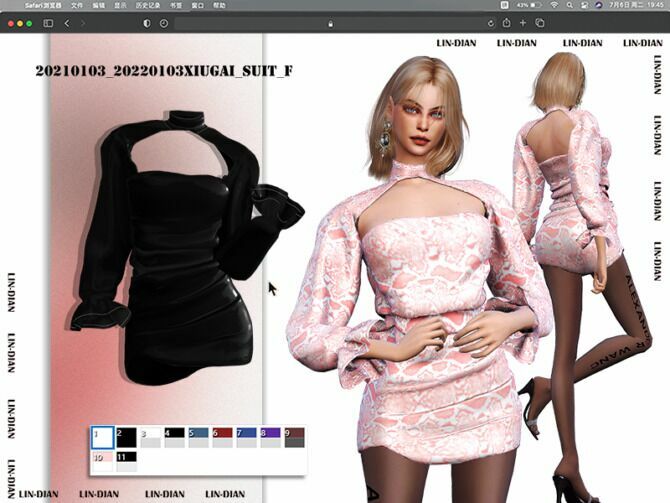670x503 pixels.
Task: Open the 历史记录 menu
Action: (148, 6)
